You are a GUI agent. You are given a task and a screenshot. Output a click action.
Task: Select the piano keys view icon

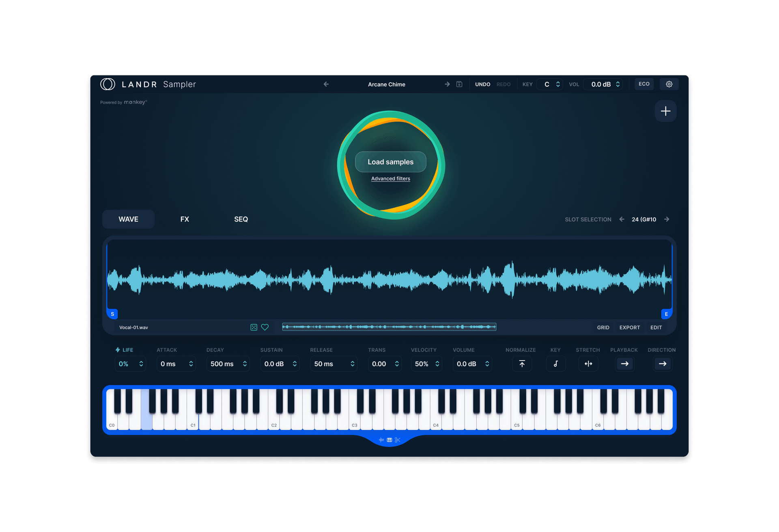(389, 440)
